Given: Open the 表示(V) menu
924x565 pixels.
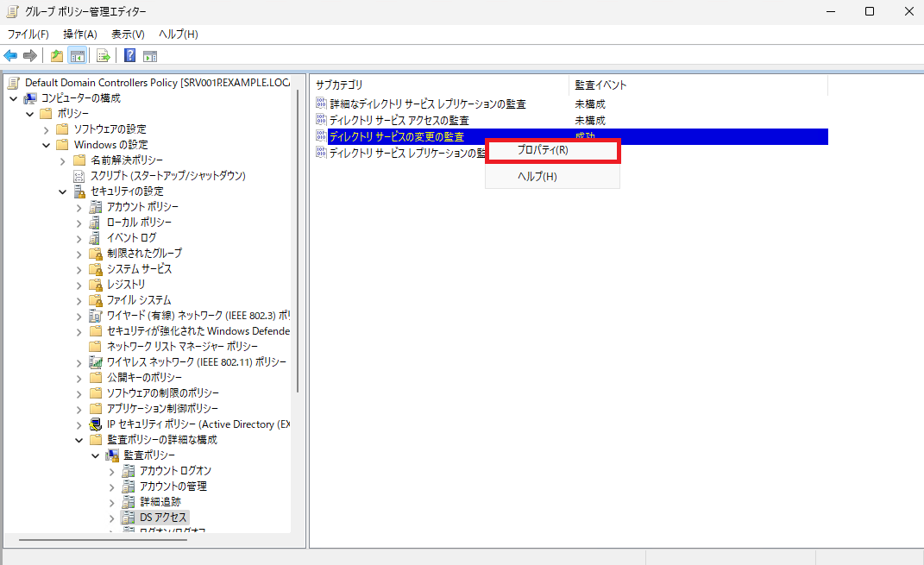Looking at the screenshot, I should [x=128, y=35].
